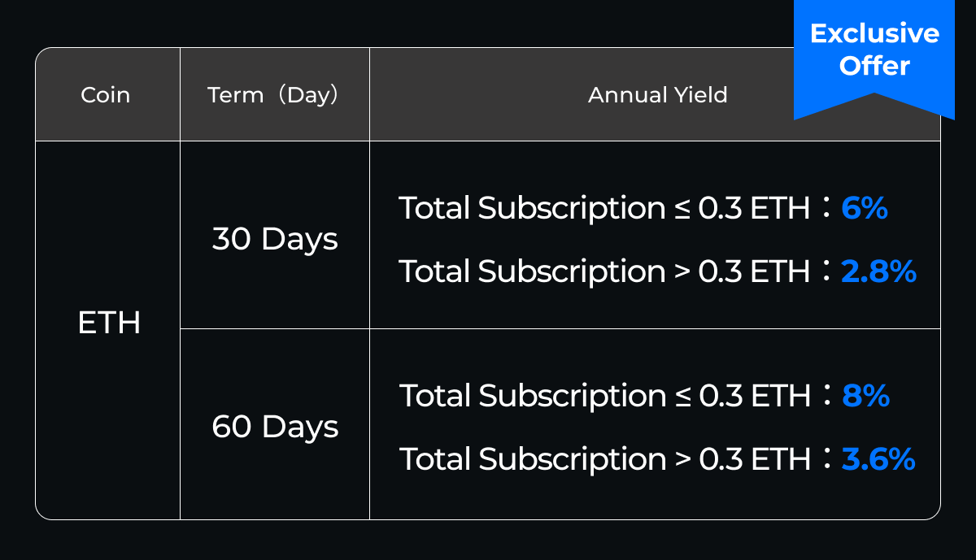Viewport: 976px width, 560px height.
Task: Select the ETH coin cell
Action: tap(109, 323)
